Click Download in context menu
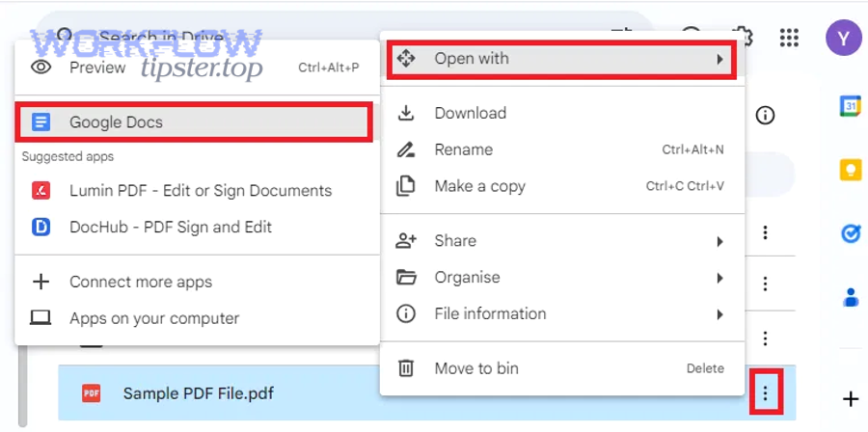The height and width of the screenshot is (432, 868). click(562, 113)
